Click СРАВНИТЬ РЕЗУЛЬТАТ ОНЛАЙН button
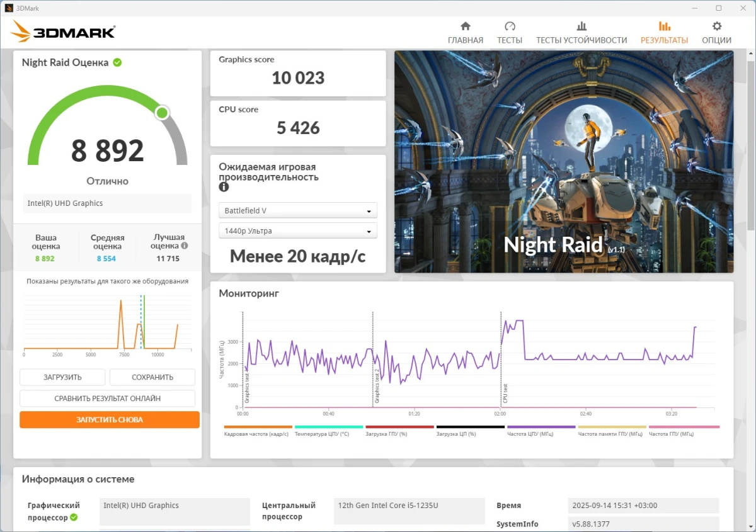 tap(107, 399)
